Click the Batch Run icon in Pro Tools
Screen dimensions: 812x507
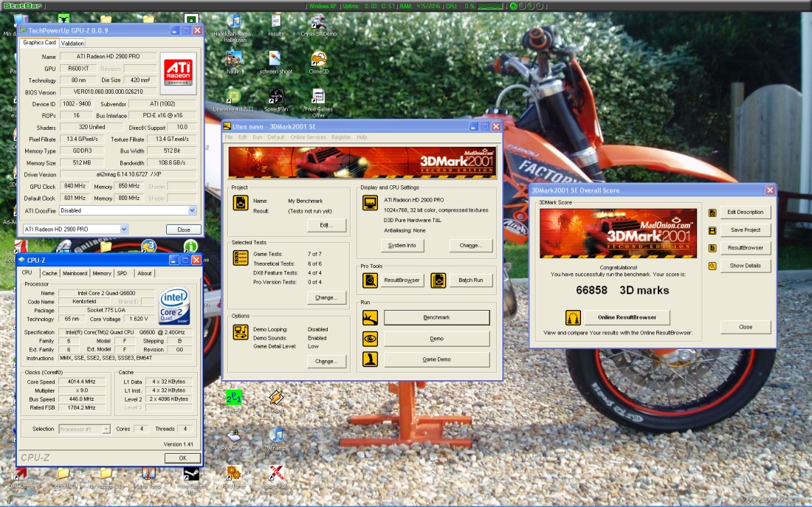coord(438,280)
